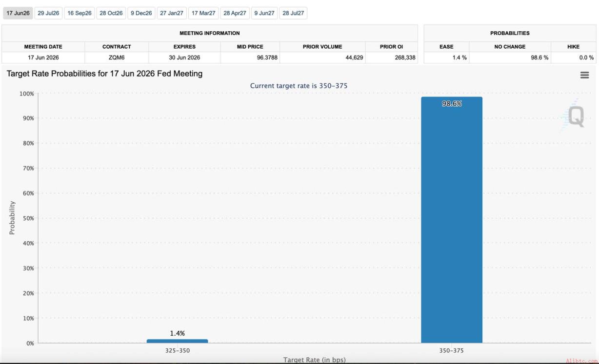Click the Target Rate (in bps) axis title

pos(315,360)
